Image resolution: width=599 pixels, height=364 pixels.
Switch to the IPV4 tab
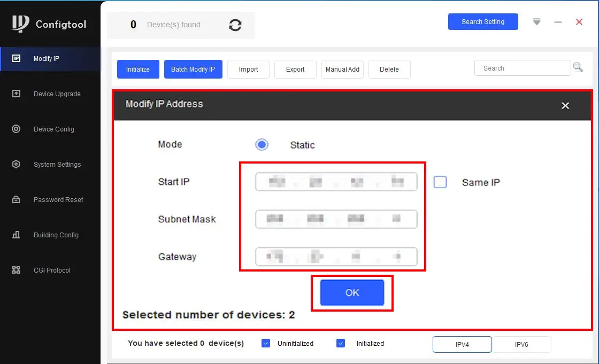(x=462, y=345)
